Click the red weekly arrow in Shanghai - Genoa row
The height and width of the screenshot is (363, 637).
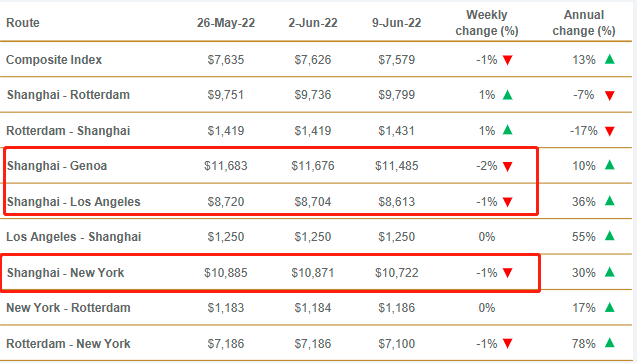pyautogui.click(x=507, y=166)
